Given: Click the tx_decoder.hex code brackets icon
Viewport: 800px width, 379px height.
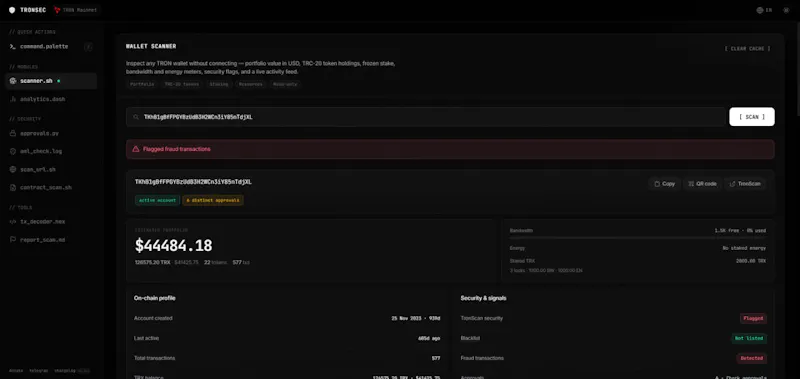Looking at the screenshot, I should 13,222.
